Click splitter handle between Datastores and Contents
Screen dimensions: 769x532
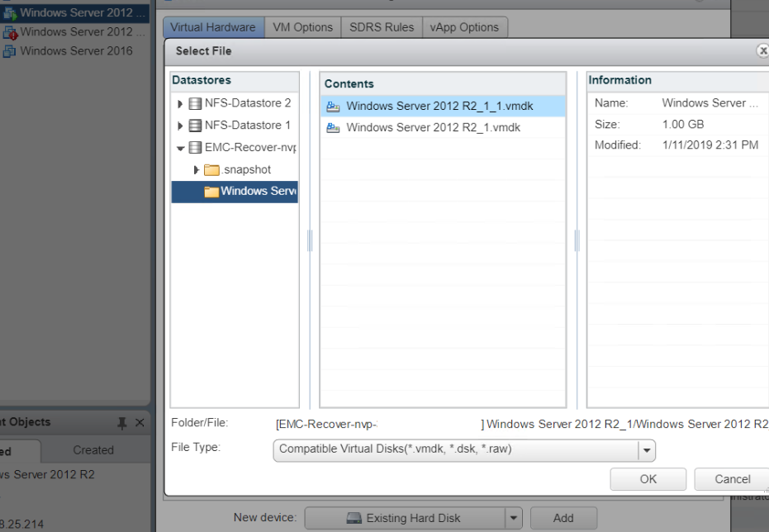pos(310,240)
